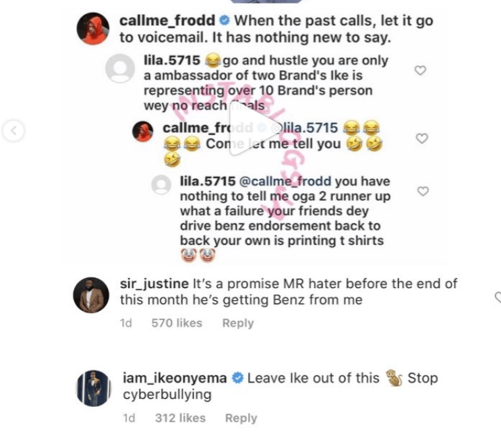Click the verified badge beside iam_ikeonyema
The width and height of the screenshot is (501, 448).
pyautogui.click(x=237, y=379)
